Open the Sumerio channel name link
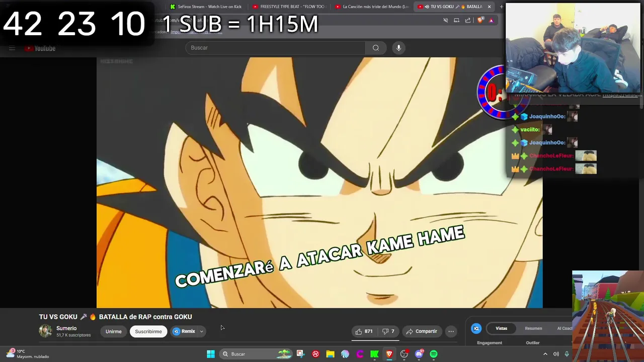This screenshot has height=362, width=644. click(x=66, y=328)
